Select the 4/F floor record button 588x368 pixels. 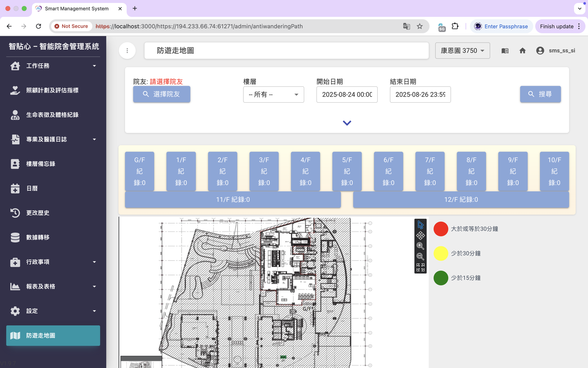[x=305, y=171]
